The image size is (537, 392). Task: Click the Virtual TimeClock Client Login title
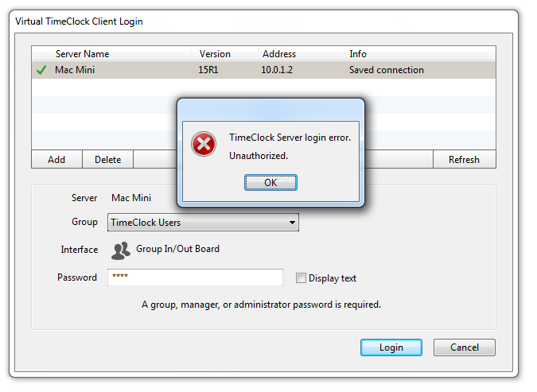(80, 21)
